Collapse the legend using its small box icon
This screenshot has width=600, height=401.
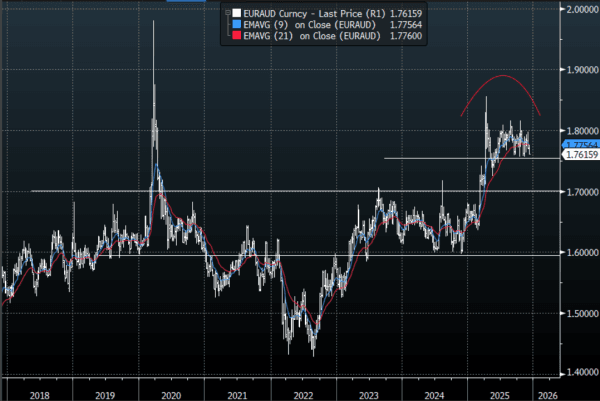point(228,13)
